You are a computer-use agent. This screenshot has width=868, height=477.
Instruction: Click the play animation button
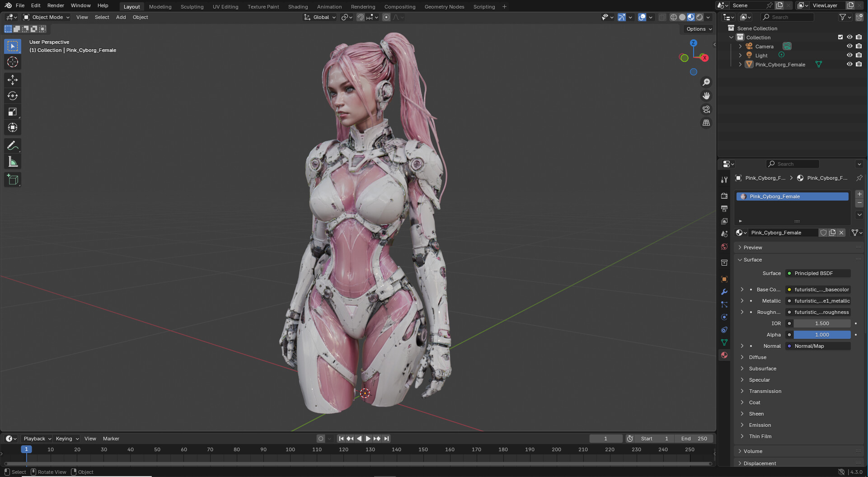[x=368, y=439]
